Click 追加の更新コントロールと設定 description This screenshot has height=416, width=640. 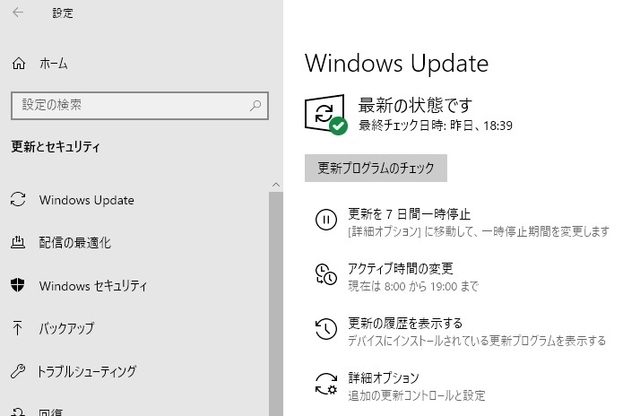click(x=416, y=396)
